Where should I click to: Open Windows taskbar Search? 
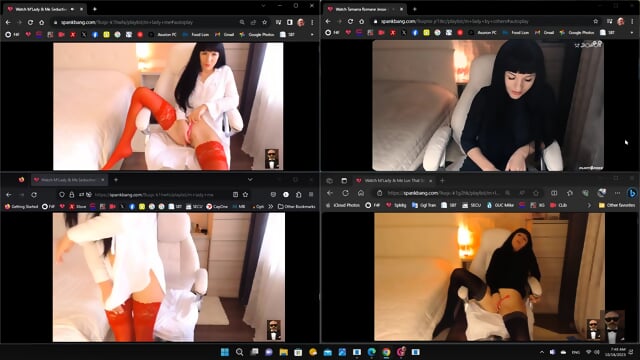click(240, 352)
